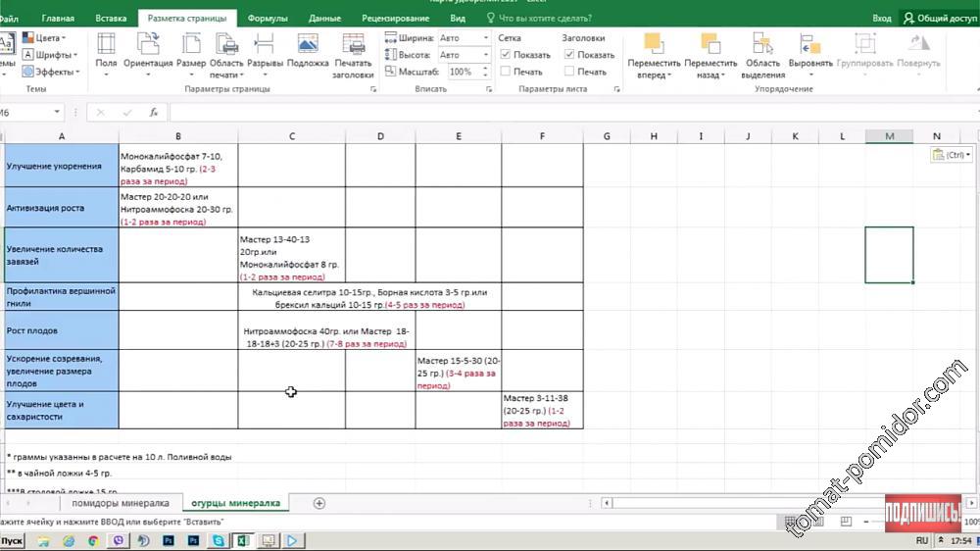Screen dimensions: 980x551
Task: Open the Разрывы page breaks menu
Action: click(265, 55)
